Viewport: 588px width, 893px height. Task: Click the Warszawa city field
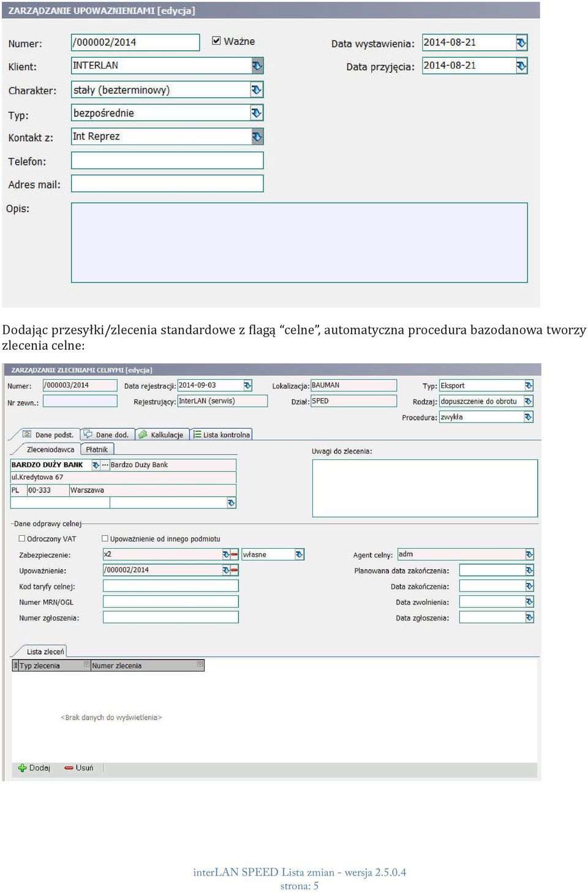[153, 491]
